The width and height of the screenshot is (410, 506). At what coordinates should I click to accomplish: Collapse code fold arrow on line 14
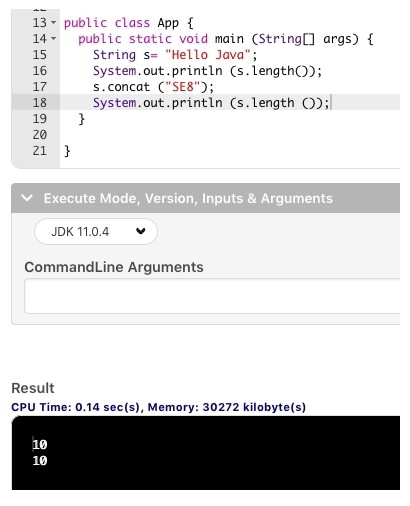(x=53, y=39)
